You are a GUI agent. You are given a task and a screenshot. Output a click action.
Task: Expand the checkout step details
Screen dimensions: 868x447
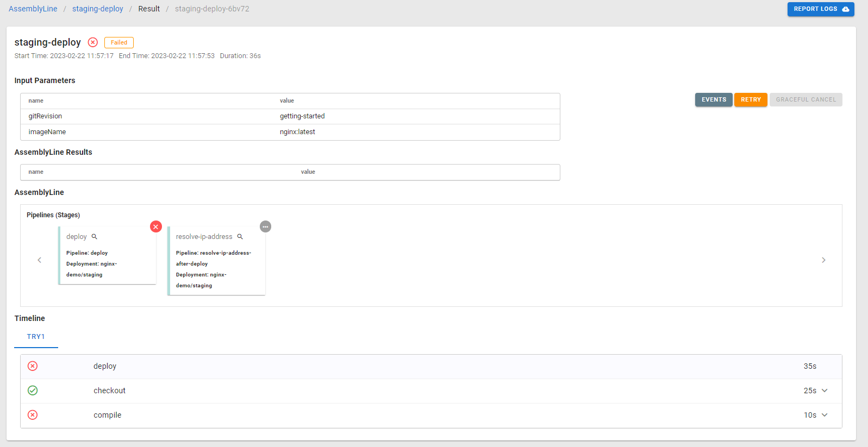[825, 391]
